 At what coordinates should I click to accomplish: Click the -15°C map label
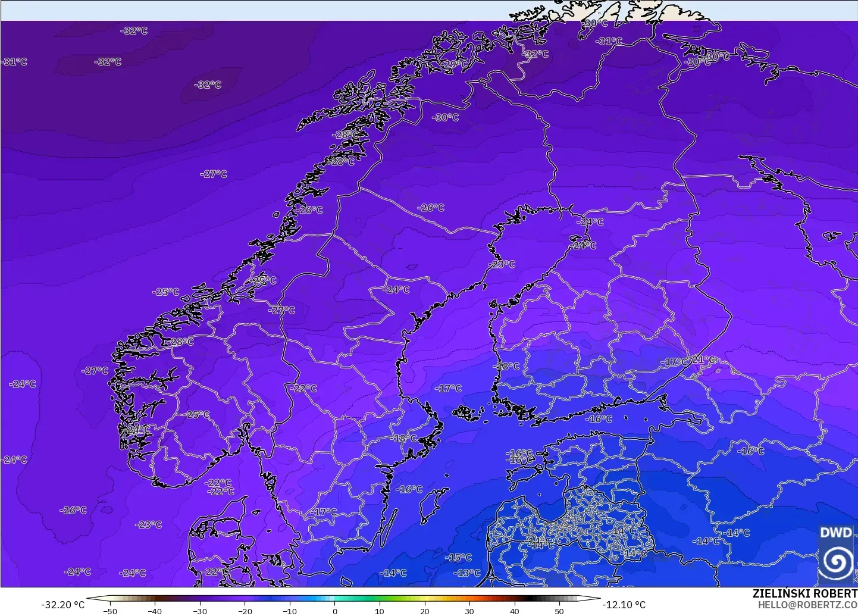point(458,558)
